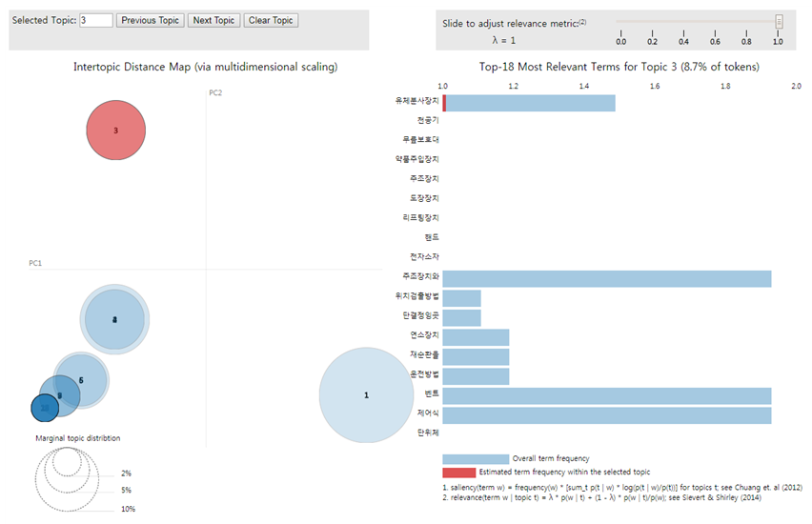Select the red topic 3 circle

(115, 130)
